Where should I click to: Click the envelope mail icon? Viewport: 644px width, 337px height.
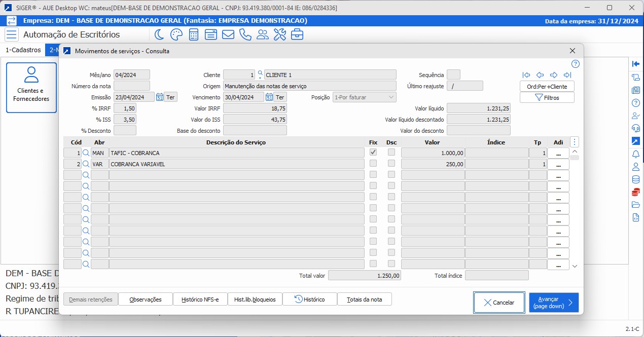pyautogui.click(x=228, y=34)
